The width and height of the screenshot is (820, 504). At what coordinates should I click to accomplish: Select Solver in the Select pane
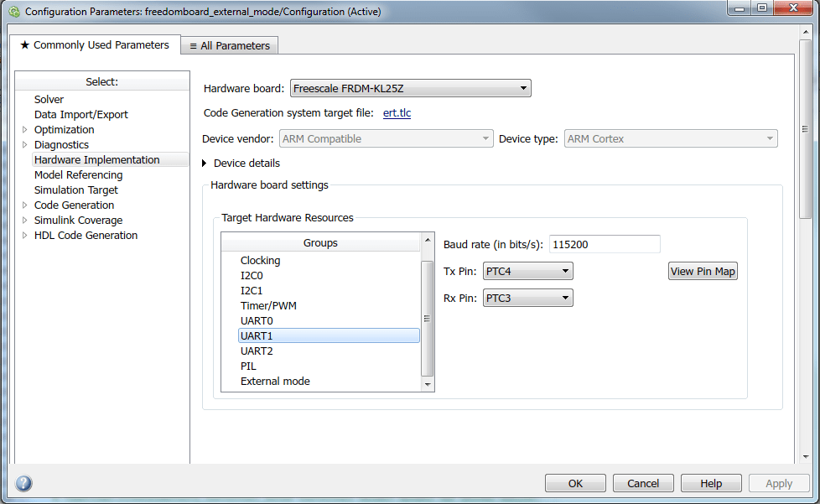pos(49,100)
